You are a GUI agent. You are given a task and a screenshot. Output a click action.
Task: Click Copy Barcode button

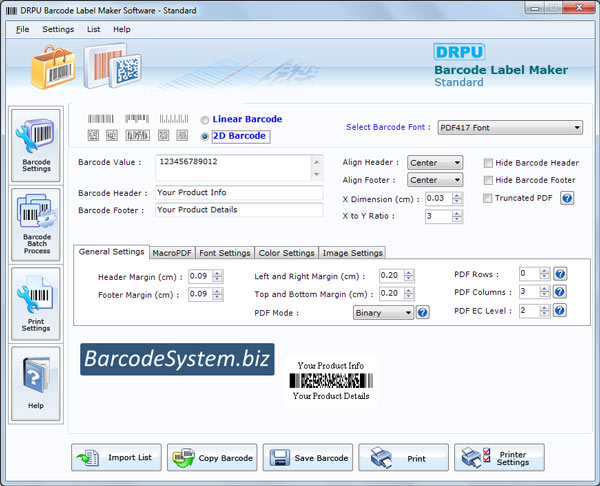pyautogui.click(x=212, y=457)
